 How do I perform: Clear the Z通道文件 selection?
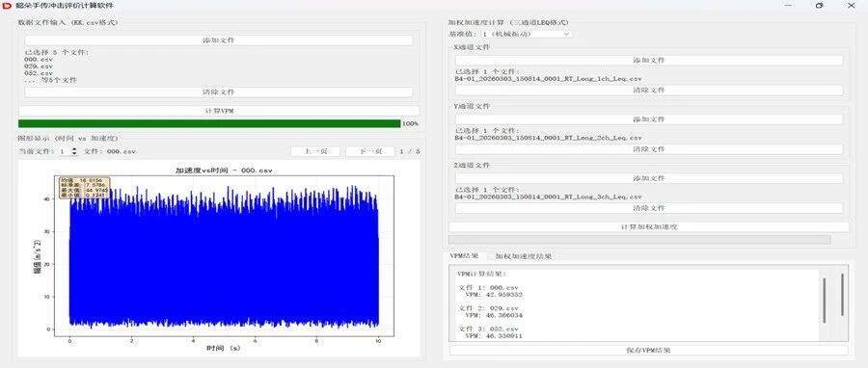pyautogui.click(x=649, y=208)
